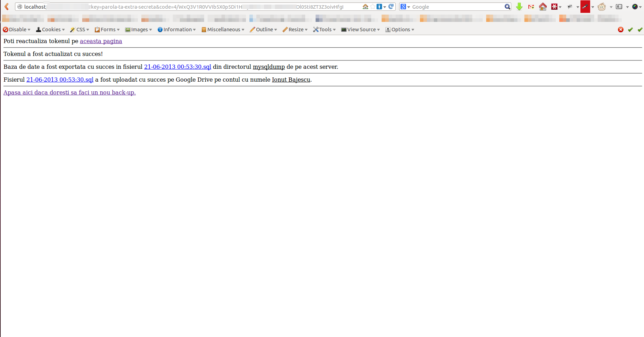644x337 pixels.
Task: Open dropdown arrow next to color wheel icon
Action: pos(640,7)
